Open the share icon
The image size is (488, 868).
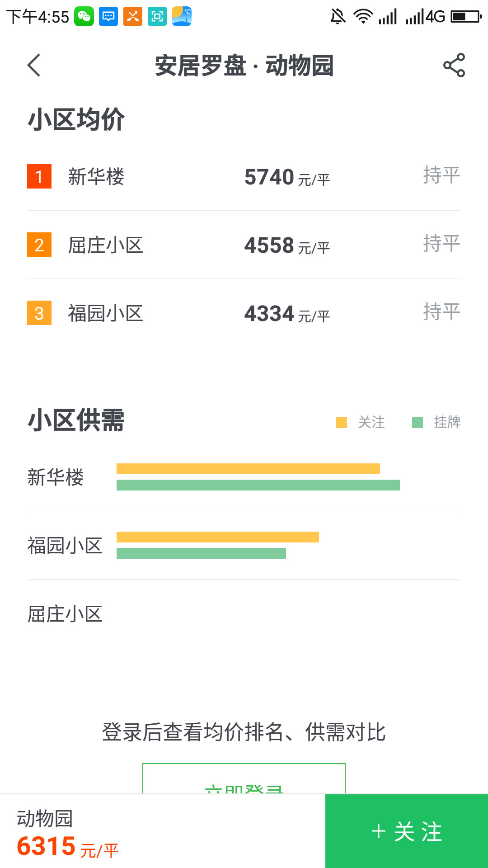(454, 65)
